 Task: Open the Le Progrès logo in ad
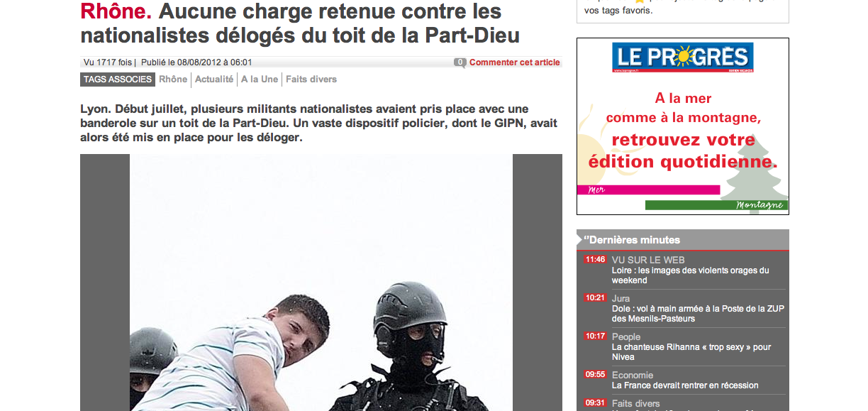(x=683, y=57)
